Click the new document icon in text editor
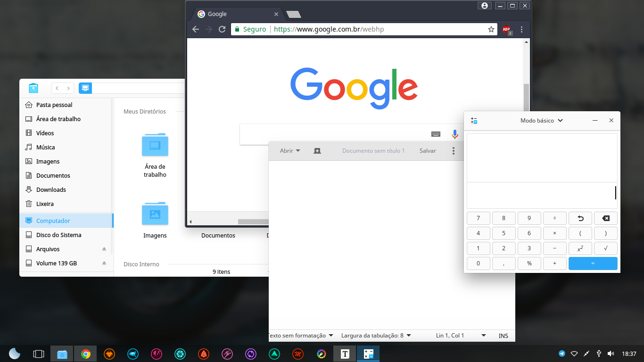This screenshot has height=362, width=644. 317,151
